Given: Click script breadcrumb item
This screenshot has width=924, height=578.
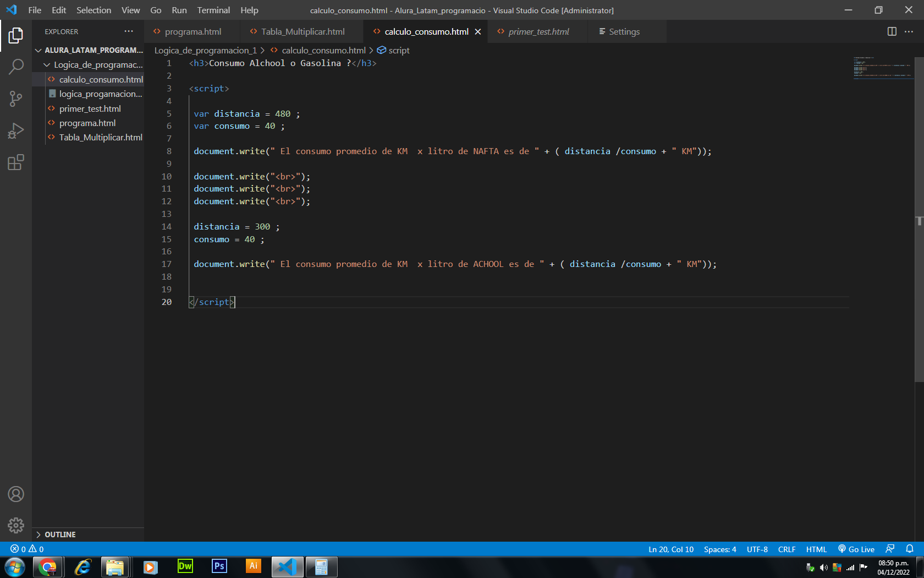Looking at the screenshot, I should click(399, 50).
